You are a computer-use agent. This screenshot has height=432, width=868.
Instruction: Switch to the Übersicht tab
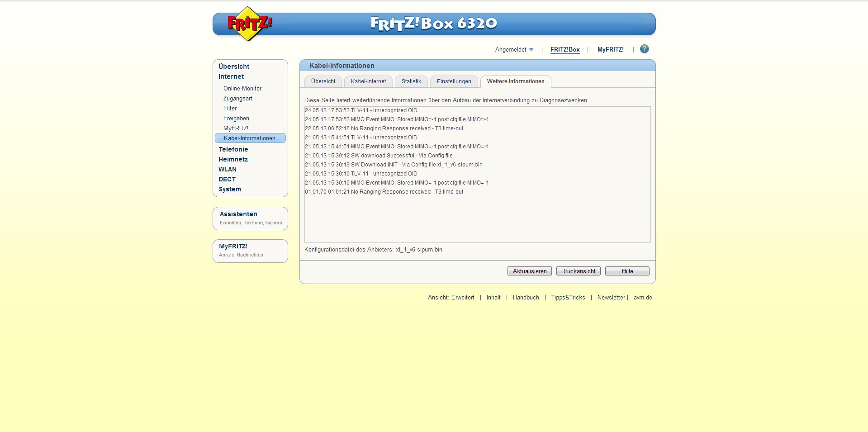pos(323,81)
